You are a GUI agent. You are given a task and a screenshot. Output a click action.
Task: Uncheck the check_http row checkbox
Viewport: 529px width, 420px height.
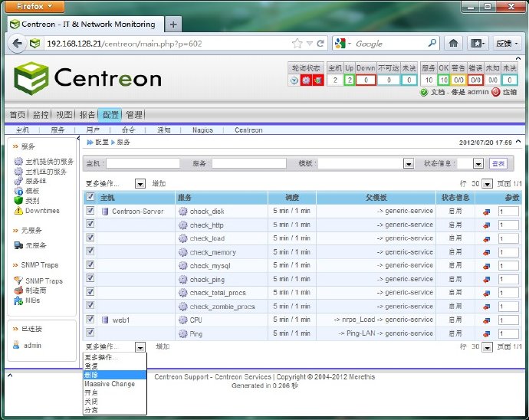[90, 224]
